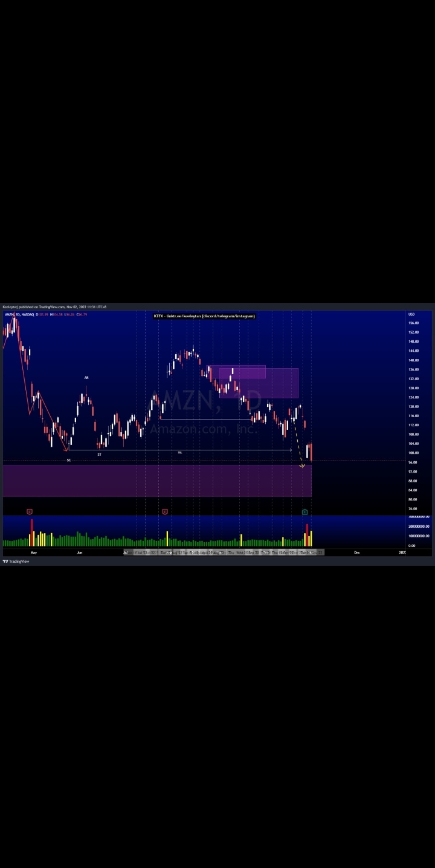Click the red earnings marker near the July labels

(x=165, y=512)
